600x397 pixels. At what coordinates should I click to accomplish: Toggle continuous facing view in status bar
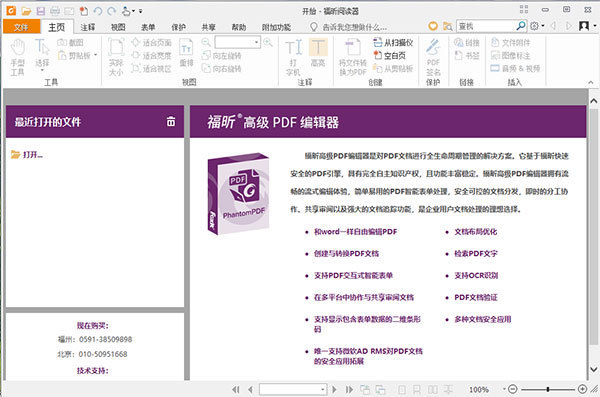[x=448, y=389]
